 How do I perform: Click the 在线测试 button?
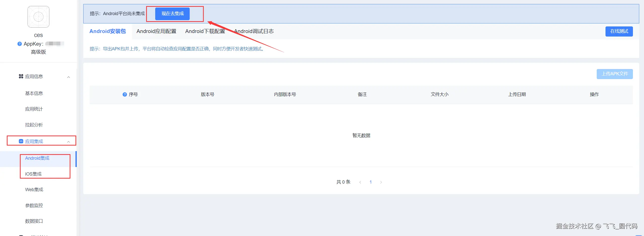click(619, 31)
